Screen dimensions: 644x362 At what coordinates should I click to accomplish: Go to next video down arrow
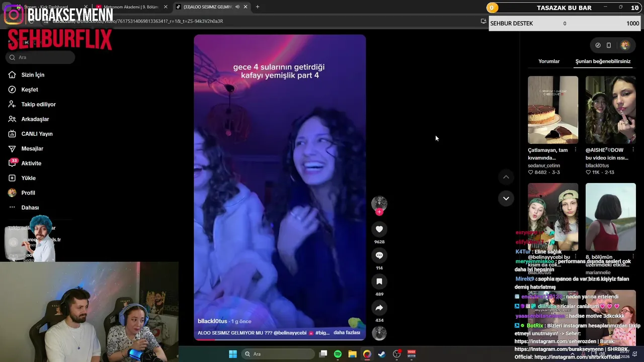coord(506,199)
